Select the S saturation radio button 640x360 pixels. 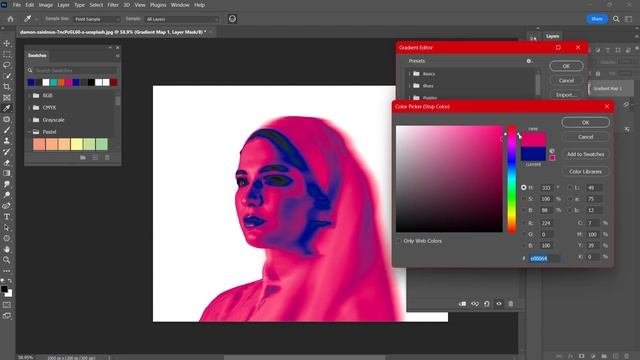[x=524, y=199]
